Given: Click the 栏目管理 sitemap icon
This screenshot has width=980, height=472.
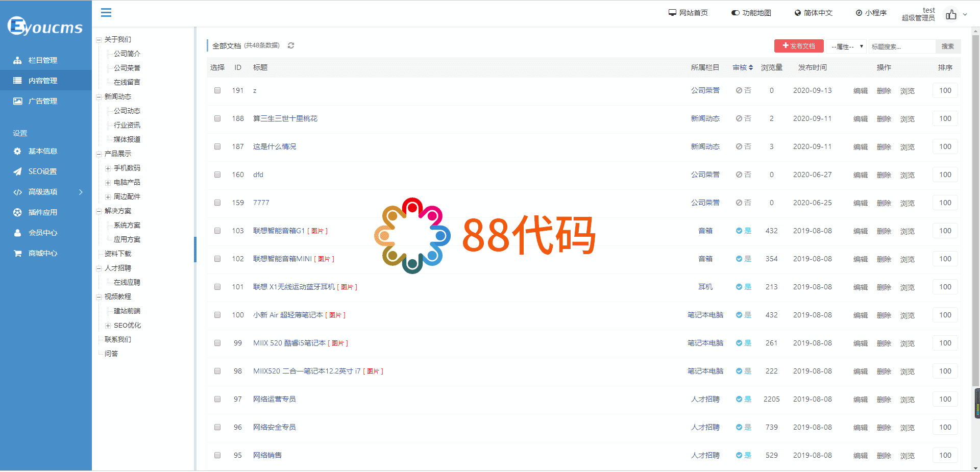Looking at the screenshot, I should 17,60.
